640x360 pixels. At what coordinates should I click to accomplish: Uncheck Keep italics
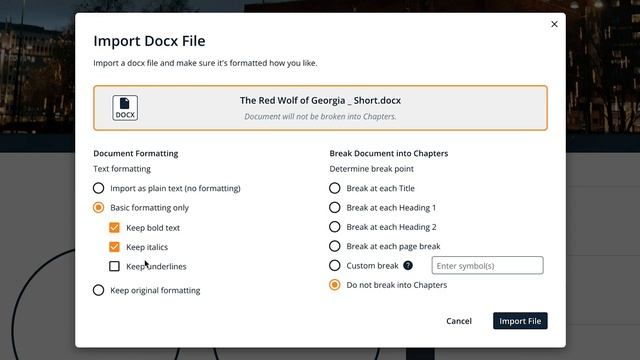click(114, 247)
